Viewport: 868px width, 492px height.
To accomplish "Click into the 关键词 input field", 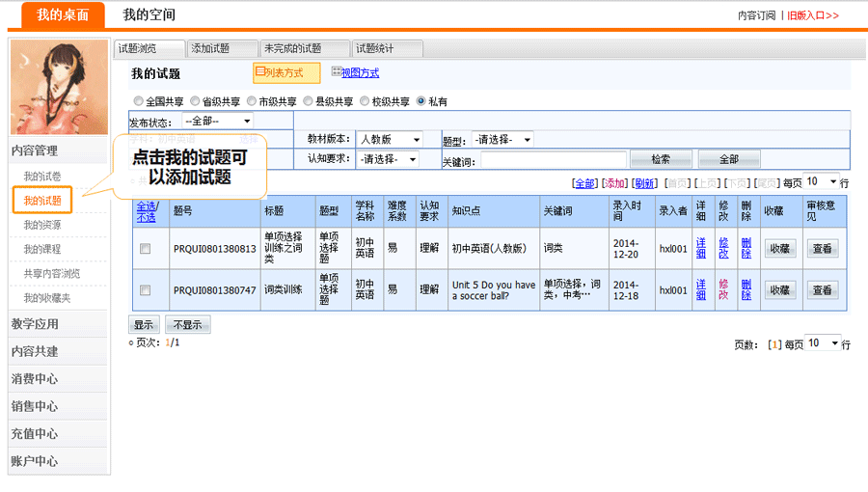I will pyautogui.click(x=554, y=160).
